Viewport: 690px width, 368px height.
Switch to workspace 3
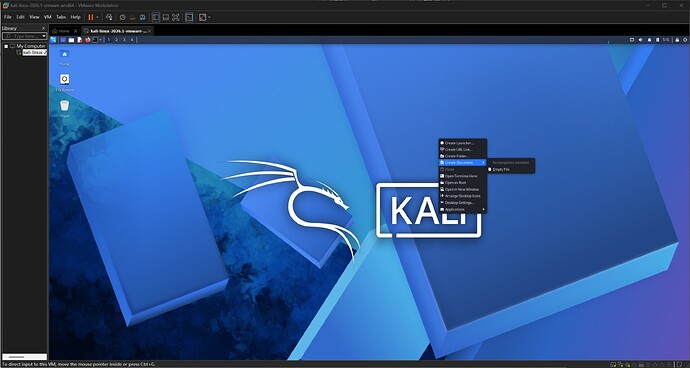tap(125, 40)
